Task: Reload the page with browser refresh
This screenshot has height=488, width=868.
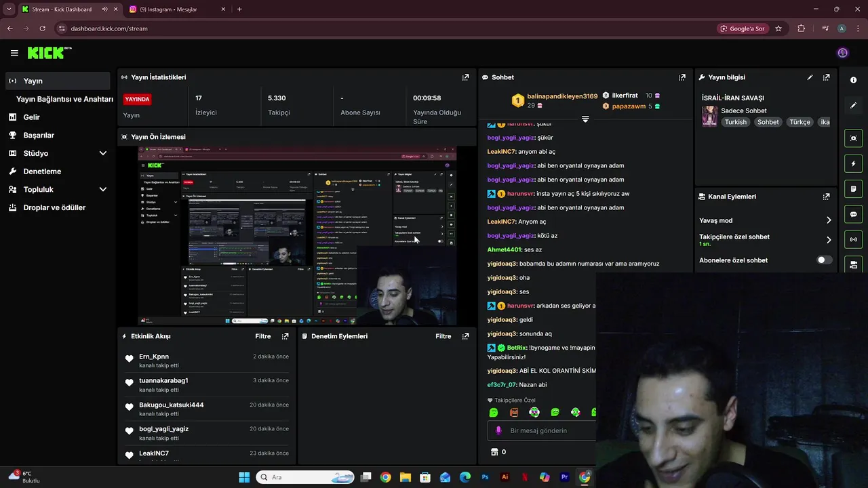Action: tap(42, 28)
